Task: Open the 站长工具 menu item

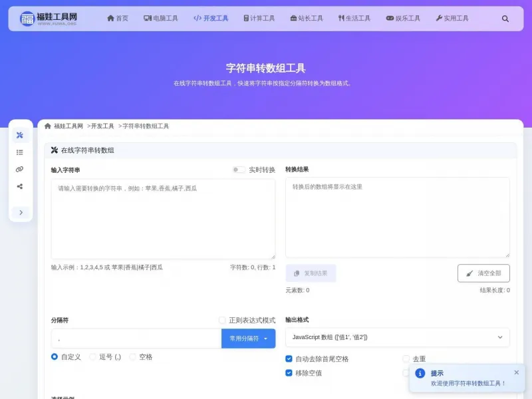Action: pyautogui.click(x=306, y=19)
